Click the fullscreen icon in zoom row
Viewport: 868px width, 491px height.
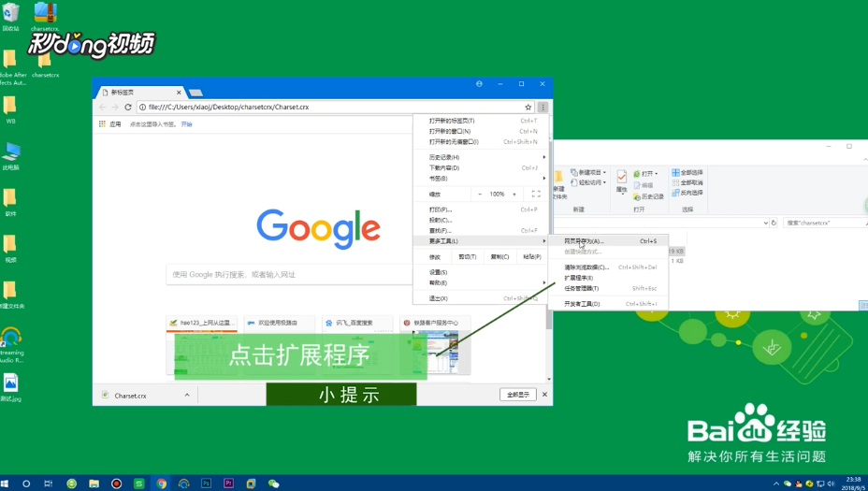[x=536, y=195]
